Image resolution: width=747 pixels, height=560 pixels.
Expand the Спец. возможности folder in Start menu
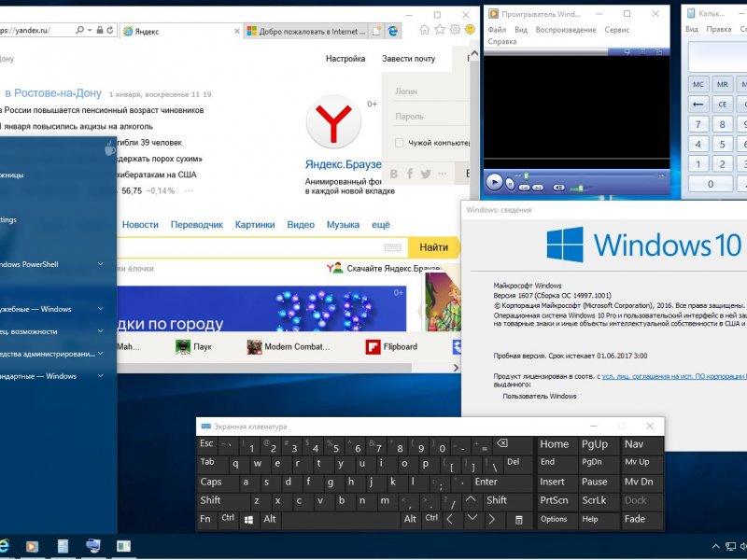pos(101,331)
